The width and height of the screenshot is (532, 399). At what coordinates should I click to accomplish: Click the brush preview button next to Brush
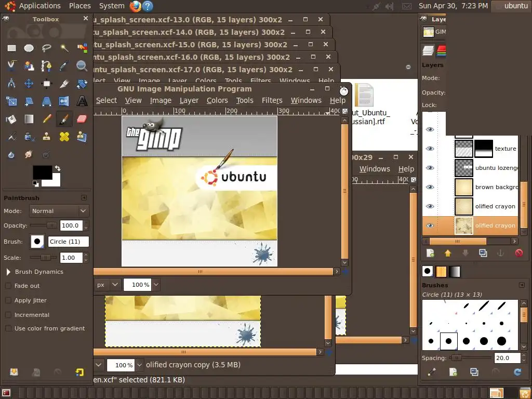[x=37, y=242]
